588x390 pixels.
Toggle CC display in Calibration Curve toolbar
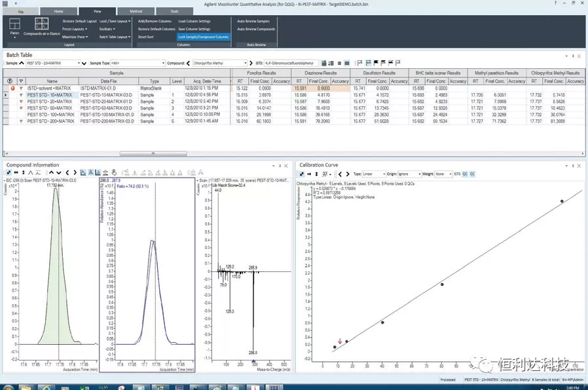pyautogui.click(x=472, y=174)
